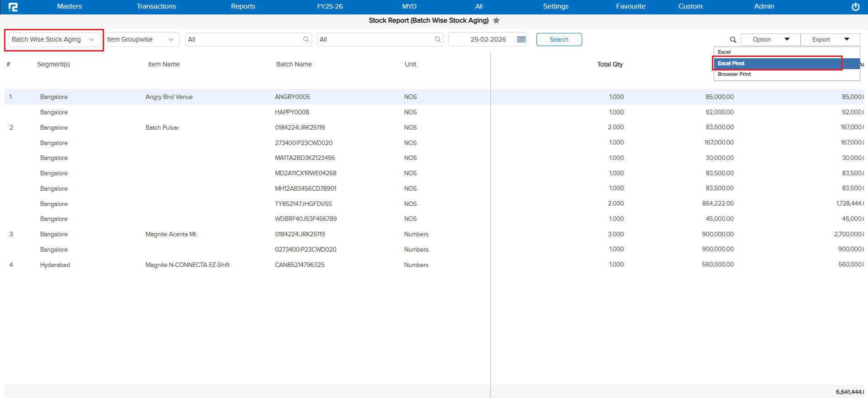
Task: Select the Batch Pulsar item name
Action: pyautogui.click(x=162, y=127)
